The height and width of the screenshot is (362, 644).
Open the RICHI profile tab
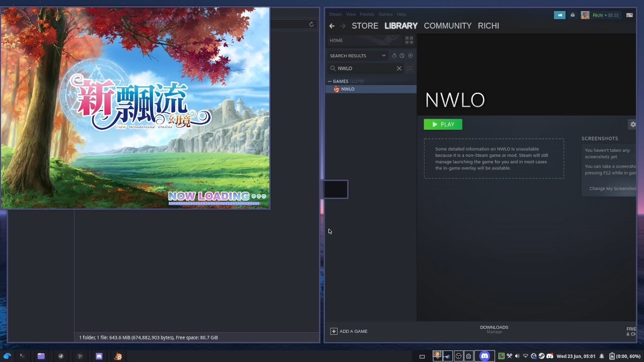pyautogui.click(x=488, y=26)
